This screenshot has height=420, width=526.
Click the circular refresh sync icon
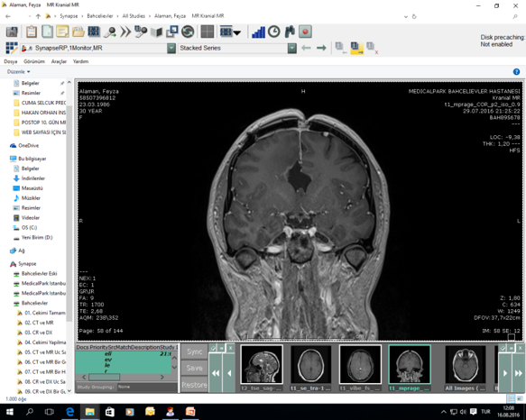point(188,32)
